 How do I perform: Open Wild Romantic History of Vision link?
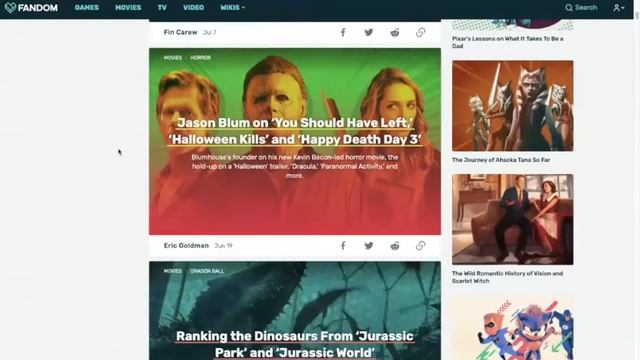[507, 277]
